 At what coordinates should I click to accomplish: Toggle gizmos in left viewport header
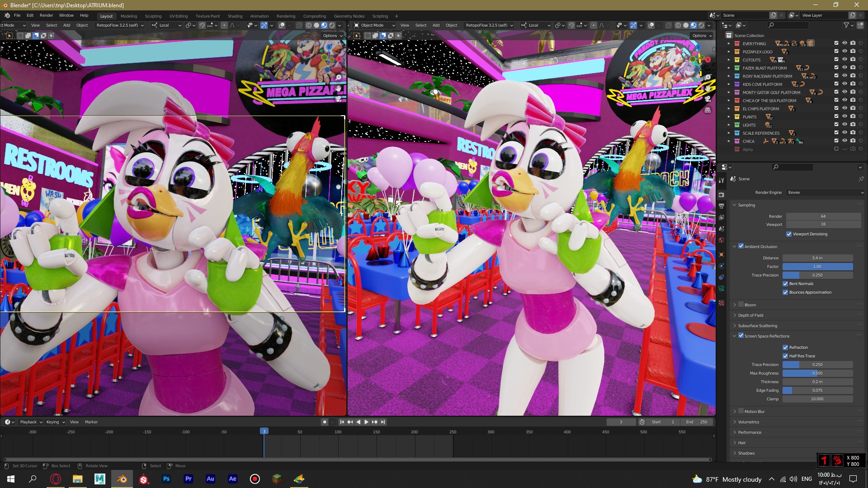(x=264, y=25)
